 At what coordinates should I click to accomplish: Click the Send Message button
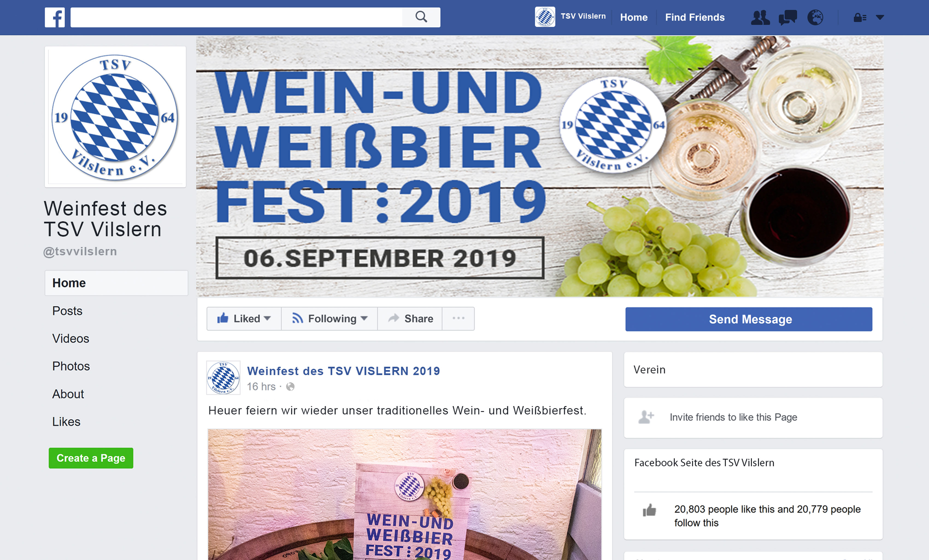(x=749, y=319)
